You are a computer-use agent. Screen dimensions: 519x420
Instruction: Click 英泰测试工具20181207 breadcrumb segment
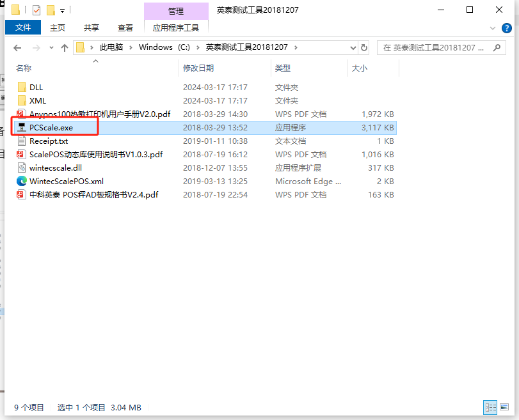(246, 47)
